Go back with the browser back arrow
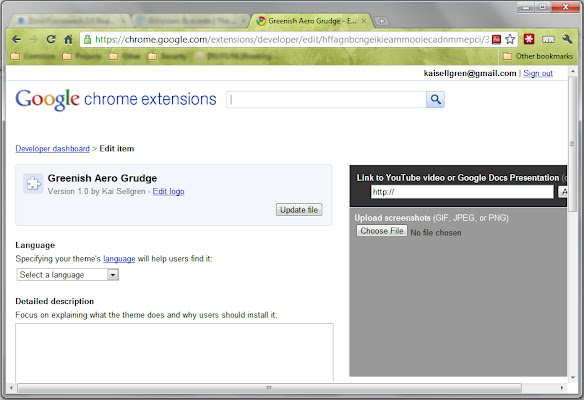The width and height of the screenshot is (584, 400). coord(16,39)
